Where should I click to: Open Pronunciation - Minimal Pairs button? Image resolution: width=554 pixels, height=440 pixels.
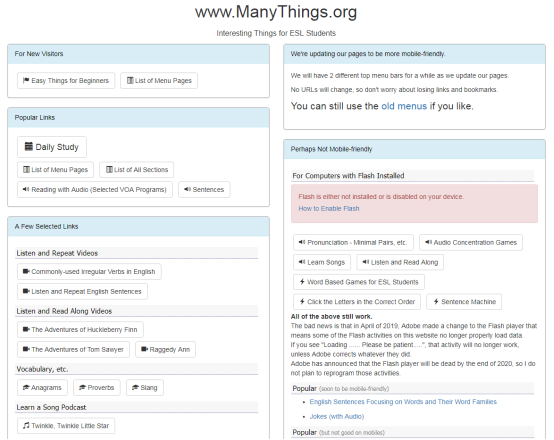[353, 242]
